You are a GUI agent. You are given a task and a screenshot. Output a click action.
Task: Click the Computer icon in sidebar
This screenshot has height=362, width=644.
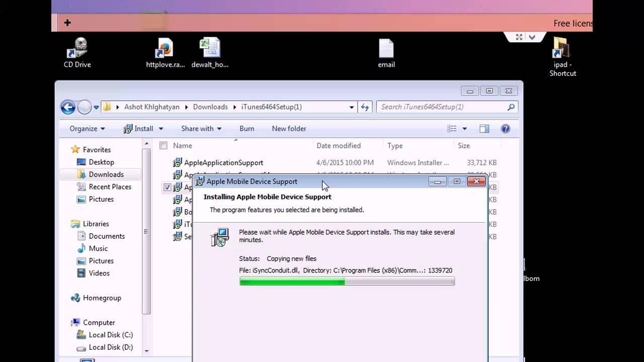point(75,322)
